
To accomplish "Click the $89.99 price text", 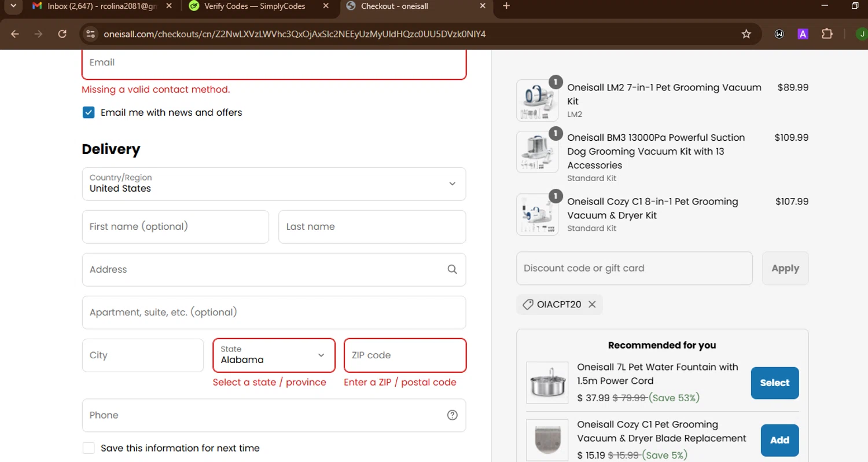I will click(x=793, y=87).
